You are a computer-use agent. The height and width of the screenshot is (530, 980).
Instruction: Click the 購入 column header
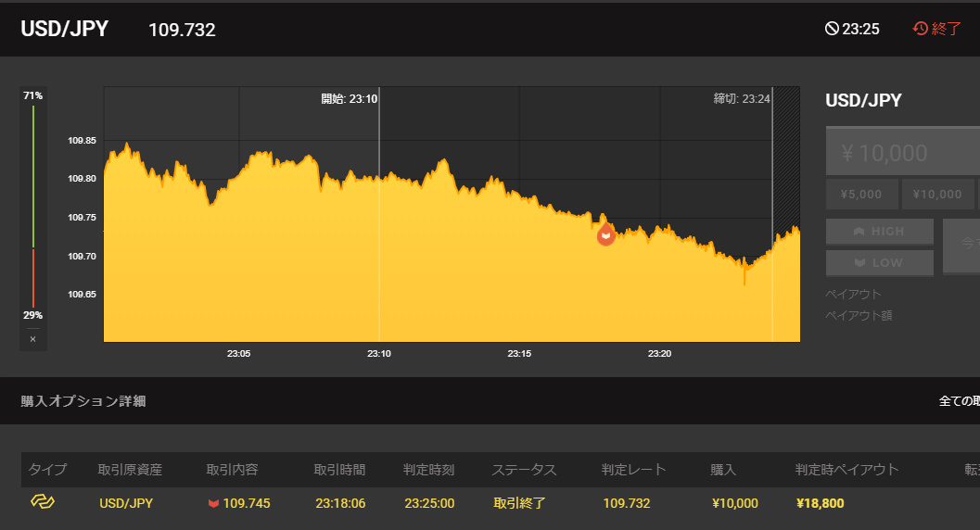(x=723, y=470)
